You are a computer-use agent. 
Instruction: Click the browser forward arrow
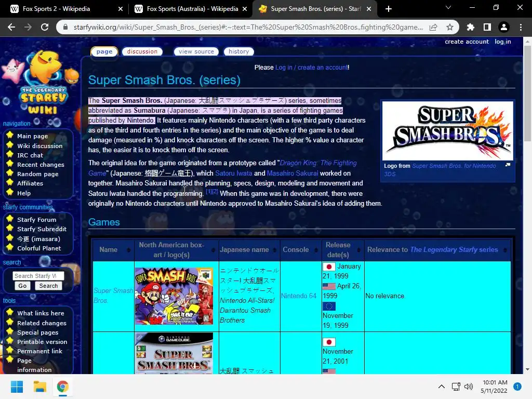click(28, 27)
